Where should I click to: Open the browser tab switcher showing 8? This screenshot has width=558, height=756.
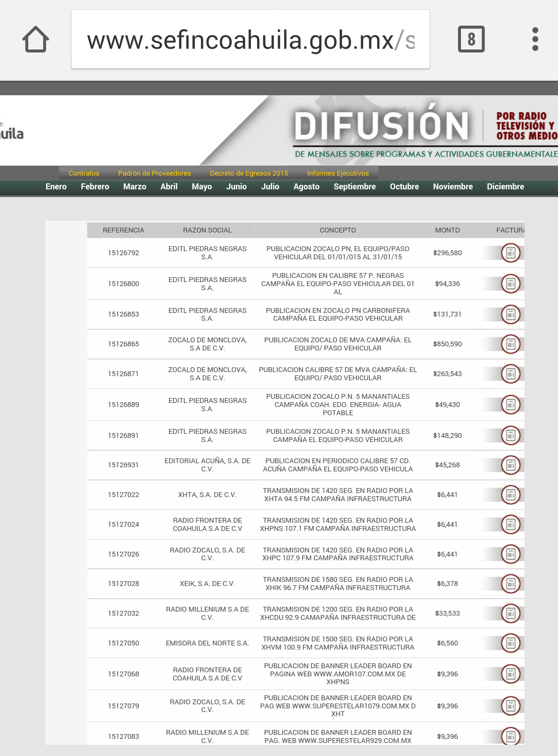tap(471, 39)
